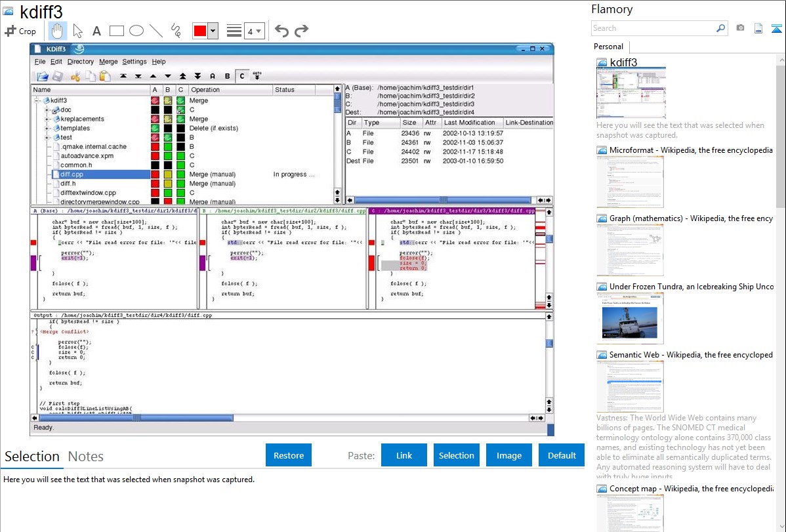This screenshot has height=532, width=786.
Task: Click the go-to-bottom arrow in KDiff3 toolbar
Action: coord(138,76)
